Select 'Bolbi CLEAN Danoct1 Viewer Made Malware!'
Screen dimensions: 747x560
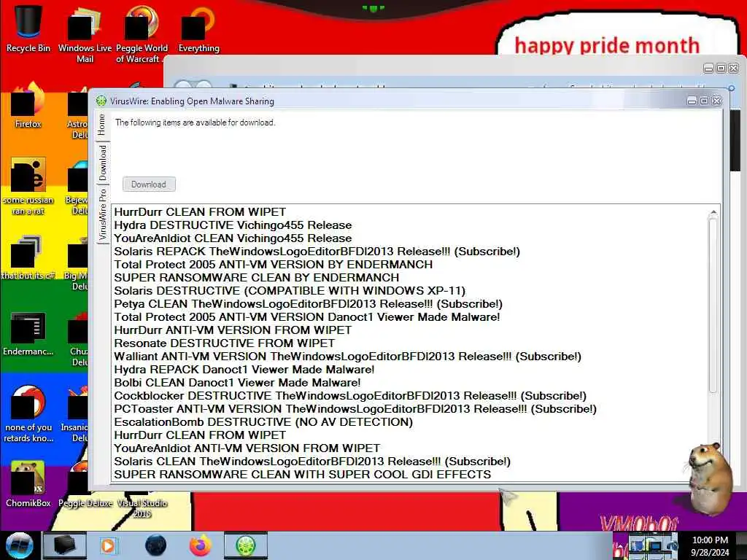tap(237, 382)
